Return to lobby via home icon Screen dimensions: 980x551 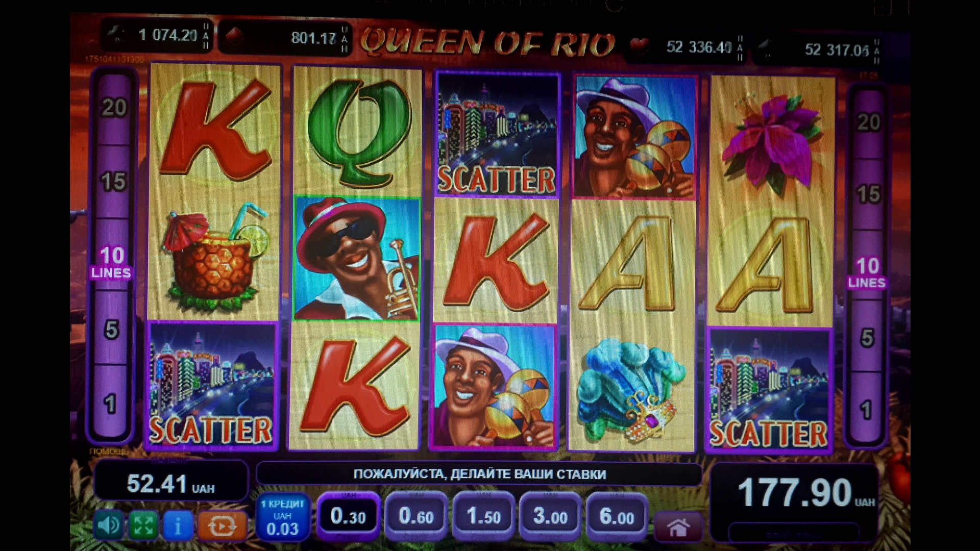coord(678,528)
